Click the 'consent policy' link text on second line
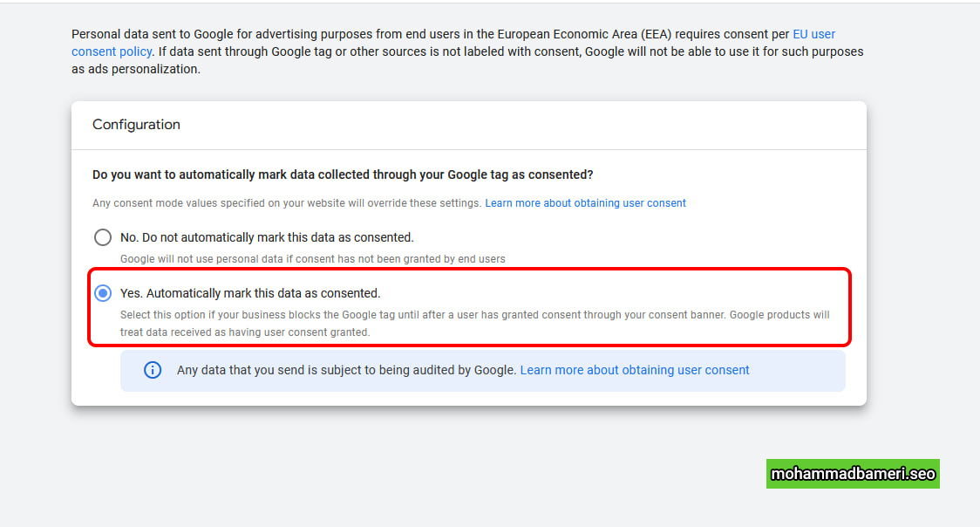This screenshot has height=527, width=980. pos(112,51)
